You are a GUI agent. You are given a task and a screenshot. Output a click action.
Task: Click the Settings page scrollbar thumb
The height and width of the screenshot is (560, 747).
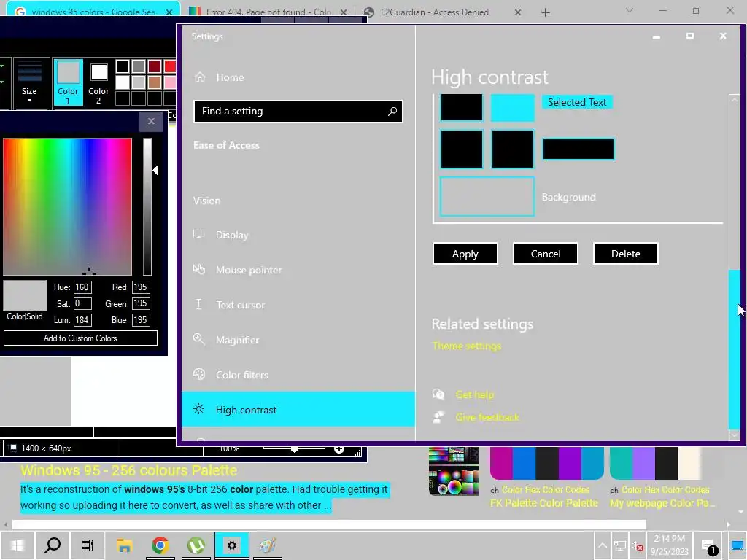coord(734,348)
